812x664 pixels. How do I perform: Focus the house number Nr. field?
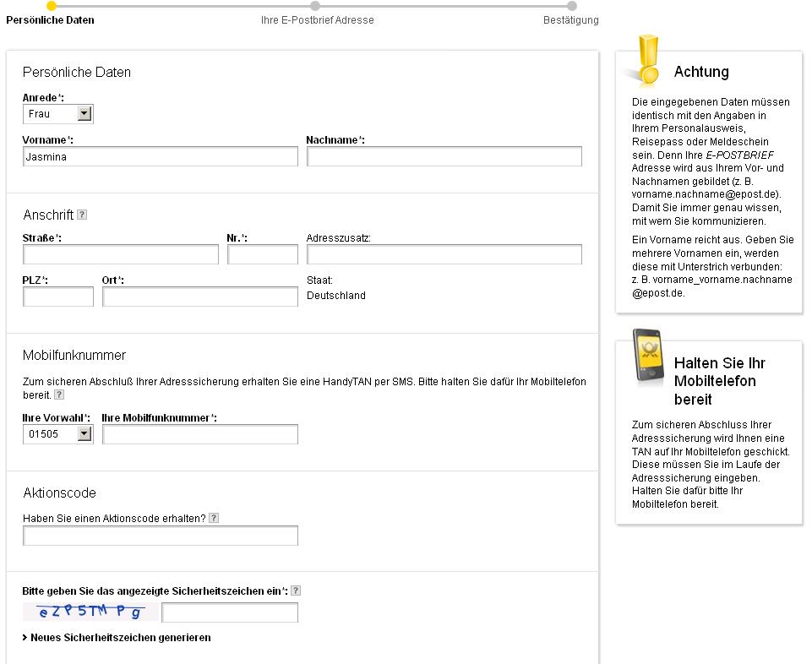(x=263, y=254)
